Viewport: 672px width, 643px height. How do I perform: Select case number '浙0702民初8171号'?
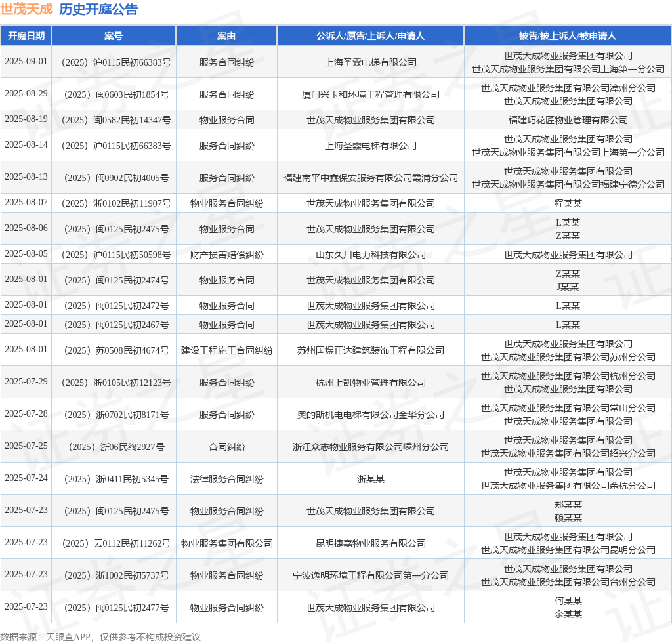[133, 415]
